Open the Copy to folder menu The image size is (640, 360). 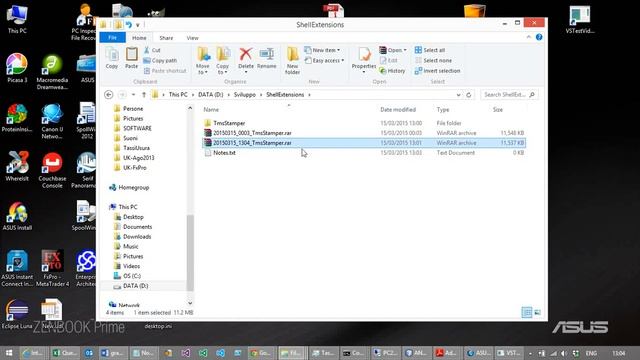[x=222, y=60]
